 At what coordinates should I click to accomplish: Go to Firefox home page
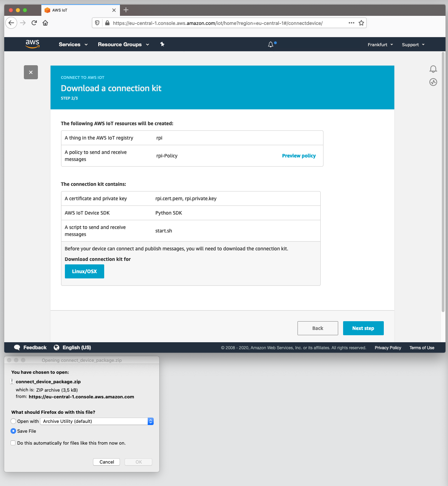pyautogui.click(x=45, y=23)
